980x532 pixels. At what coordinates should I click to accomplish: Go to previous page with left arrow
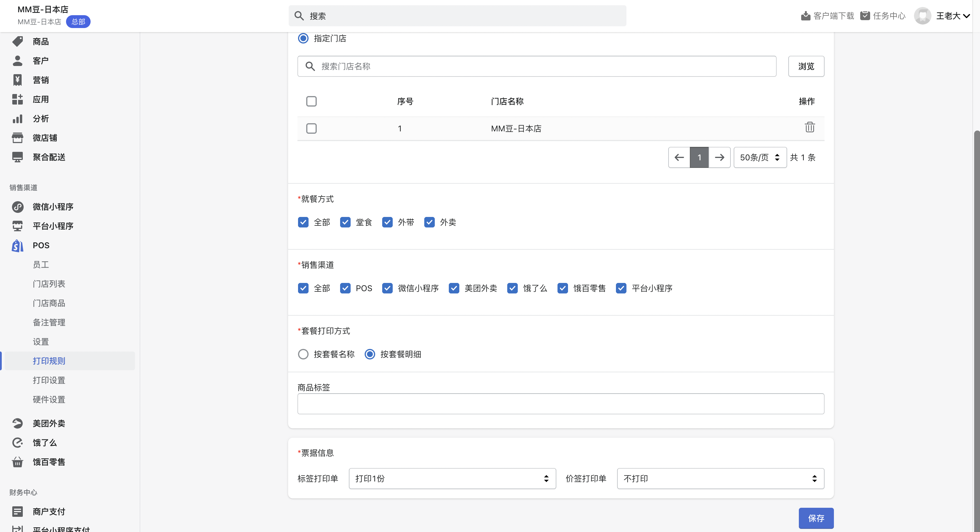point(679,157)
